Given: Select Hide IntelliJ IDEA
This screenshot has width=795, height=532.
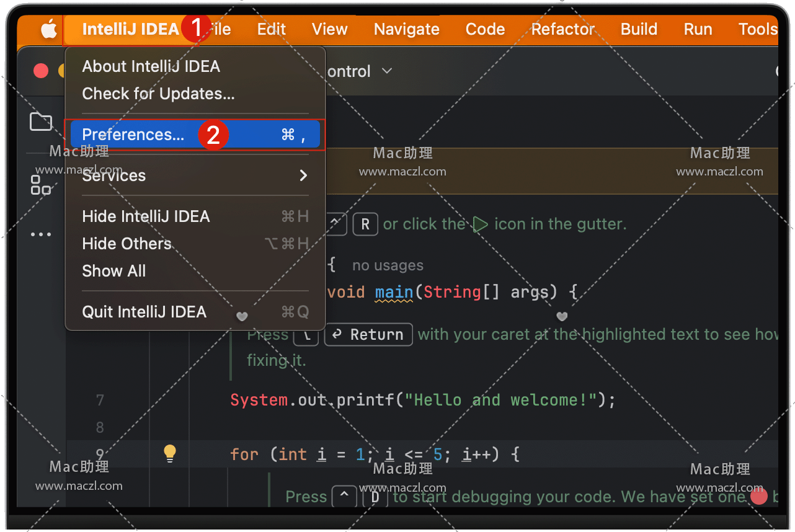Looking at the screenshot, I should coord(146,216).
